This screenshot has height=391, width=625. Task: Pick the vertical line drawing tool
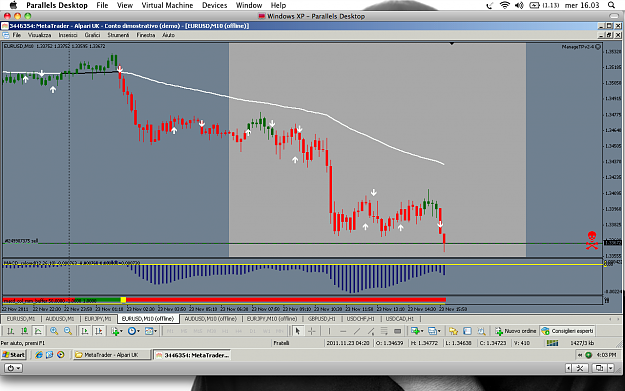(x=329, y=331)
